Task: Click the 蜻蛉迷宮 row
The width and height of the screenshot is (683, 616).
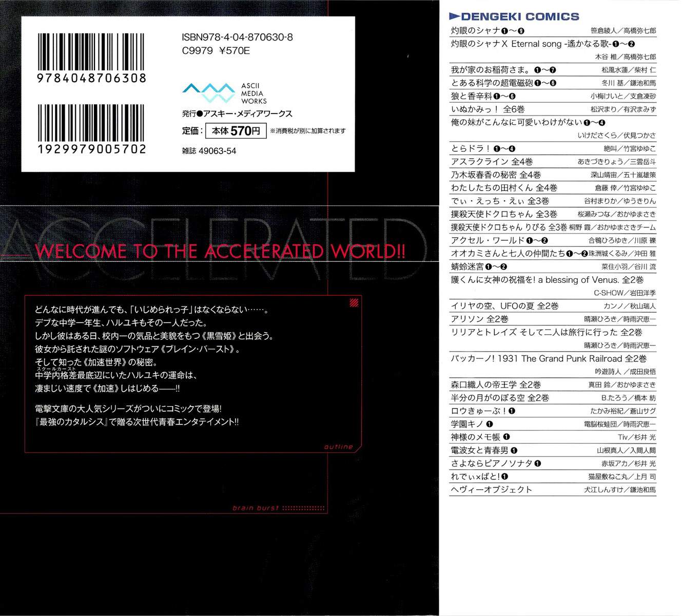Action: point(553,267)
